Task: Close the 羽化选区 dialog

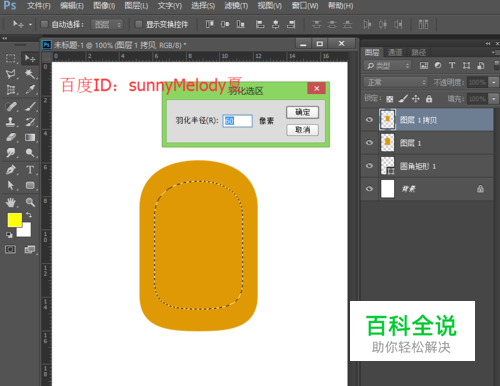Action: pyautogui.click(x=316, y=88)
